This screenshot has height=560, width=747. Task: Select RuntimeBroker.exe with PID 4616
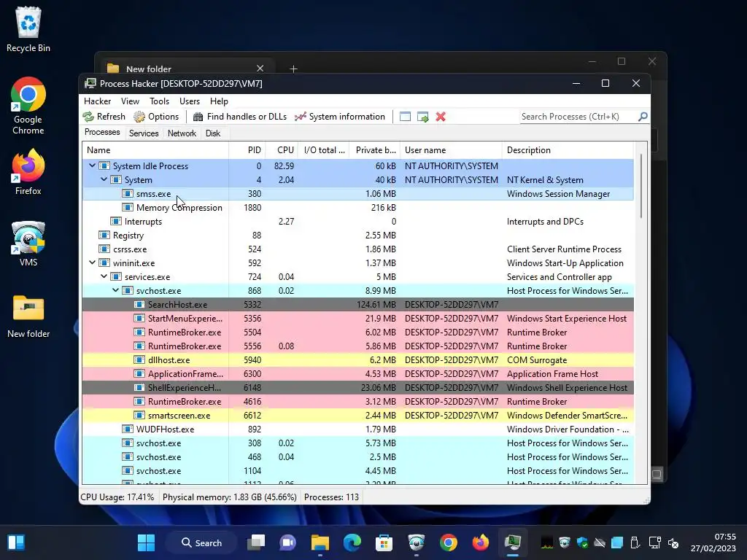pyautogui.click(x=357, y=402)
